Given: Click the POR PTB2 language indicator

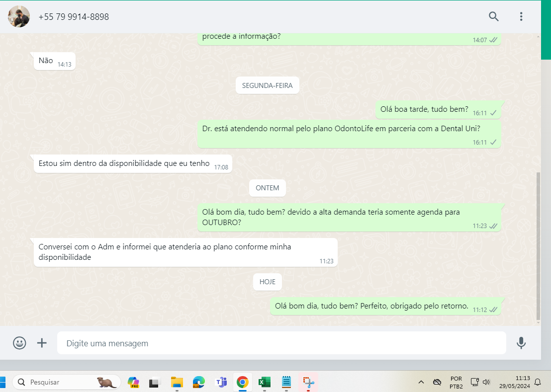Looking at the screenshot, I should click(456, 382).
